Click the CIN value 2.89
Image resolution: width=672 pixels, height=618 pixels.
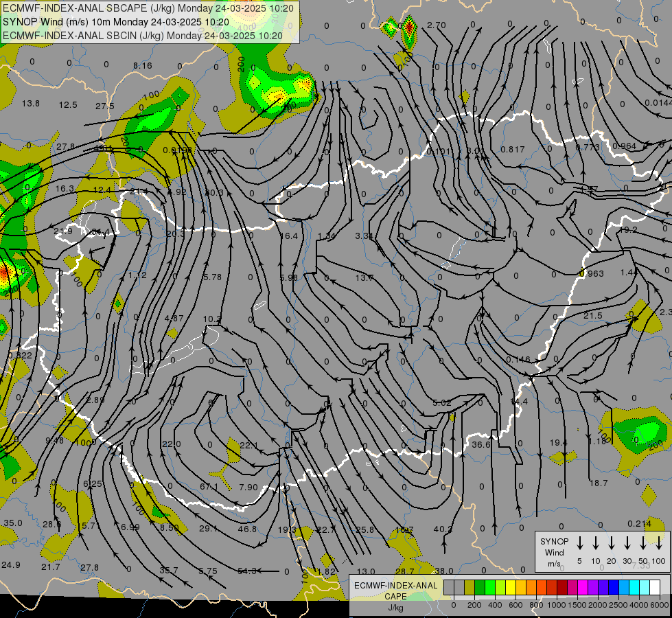(x=95, y=400)
